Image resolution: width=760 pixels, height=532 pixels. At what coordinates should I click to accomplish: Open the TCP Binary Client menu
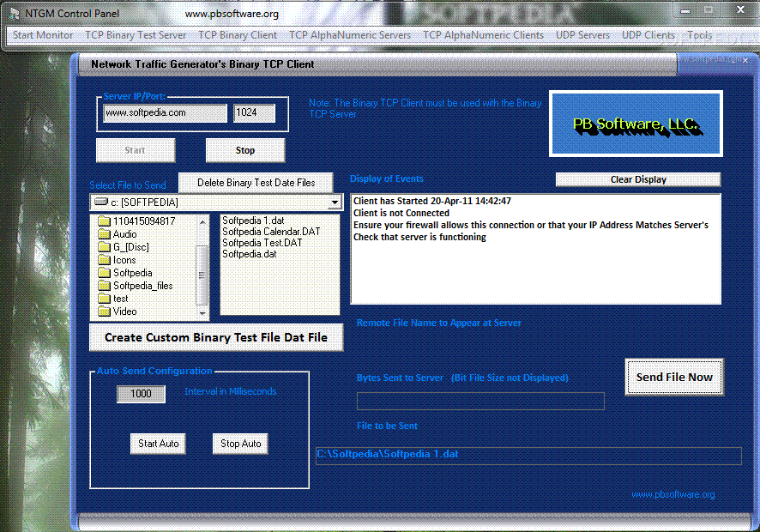coord(238,35)
